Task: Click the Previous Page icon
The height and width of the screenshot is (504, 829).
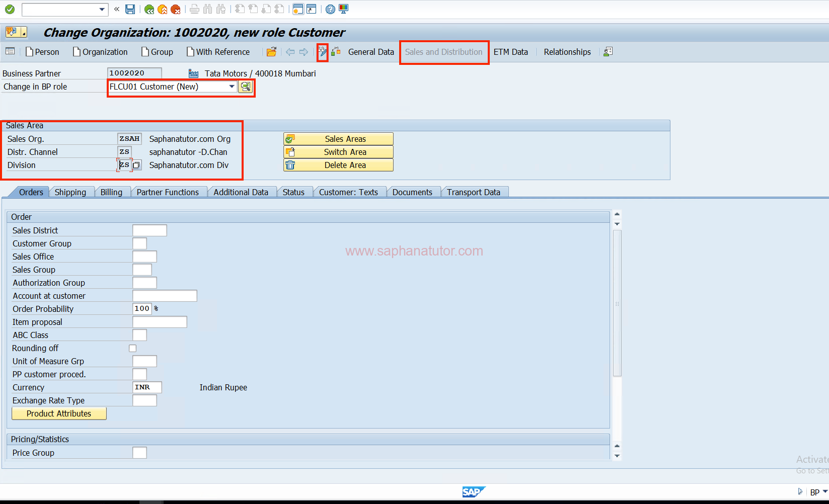Action: pyautogui.click(x=253, y=9)
